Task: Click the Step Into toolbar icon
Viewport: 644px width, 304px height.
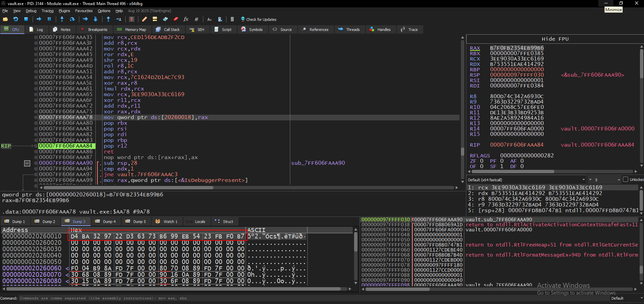Action: tap(62, 19)
